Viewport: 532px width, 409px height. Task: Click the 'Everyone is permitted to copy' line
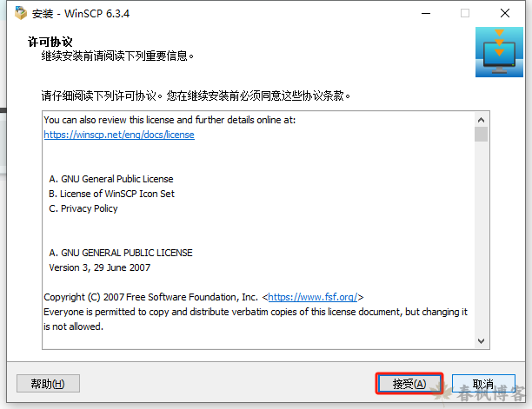[x=256, y=312]
